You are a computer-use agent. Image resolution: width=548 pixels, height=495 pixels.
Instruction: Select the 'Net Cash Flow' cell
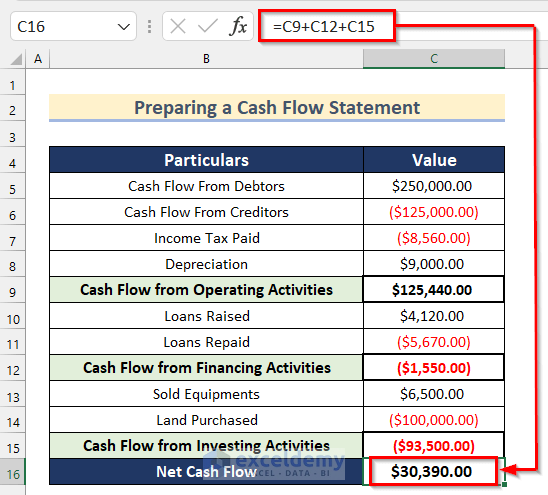pyautogui.click(x=206, y=472)
